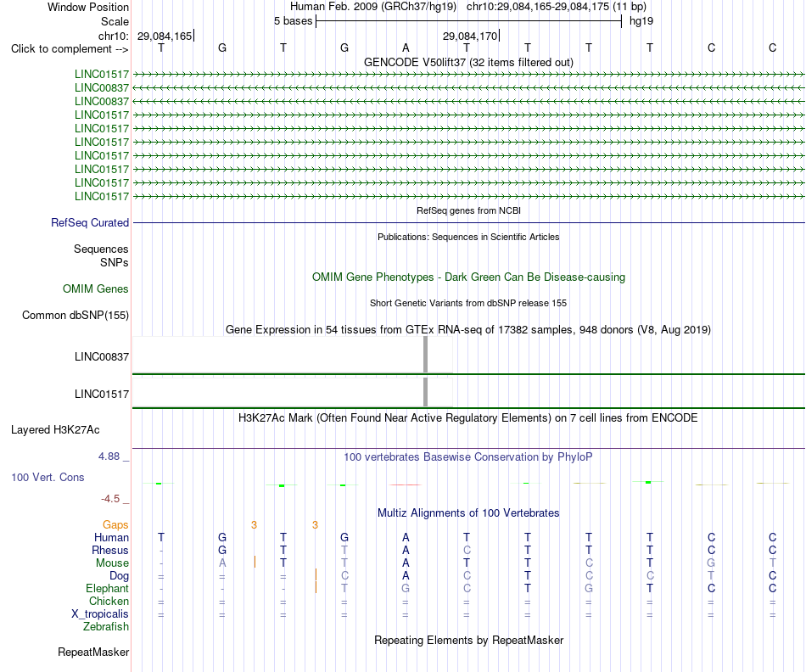806x672 pixels.
Task: Click the '5 bases' scale label
Action: click(293, 21)
